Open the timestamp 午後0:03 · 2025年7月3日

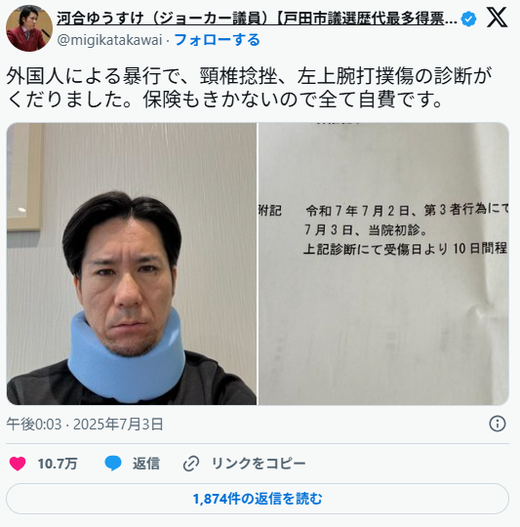(x=85, y=424)
